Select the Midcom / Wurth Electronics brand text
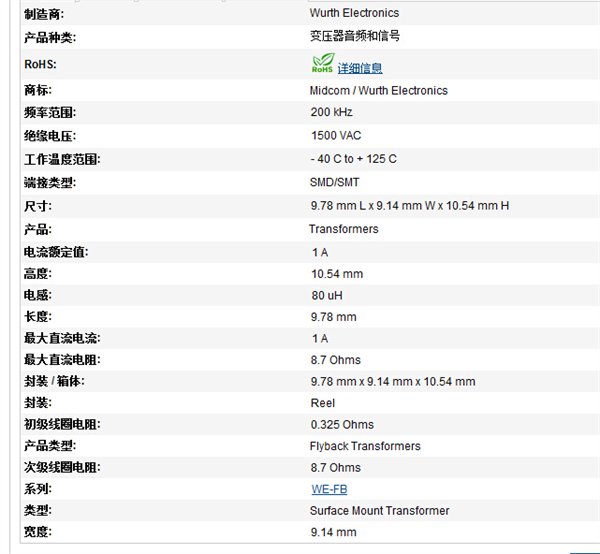600x554 pixels. 378,90
